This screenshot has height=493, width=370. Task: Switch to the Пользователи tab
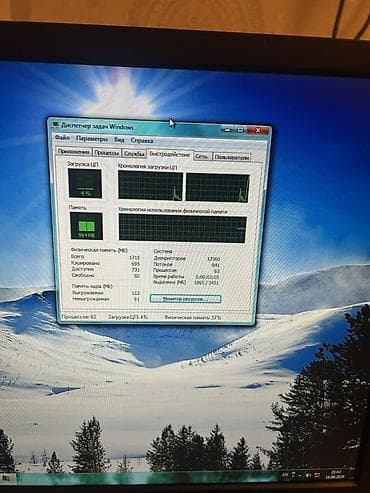coord(232,157)
